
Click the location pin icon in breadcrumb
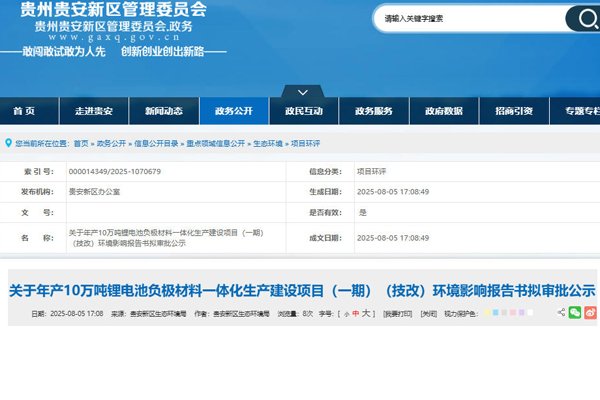pos(8,143)
